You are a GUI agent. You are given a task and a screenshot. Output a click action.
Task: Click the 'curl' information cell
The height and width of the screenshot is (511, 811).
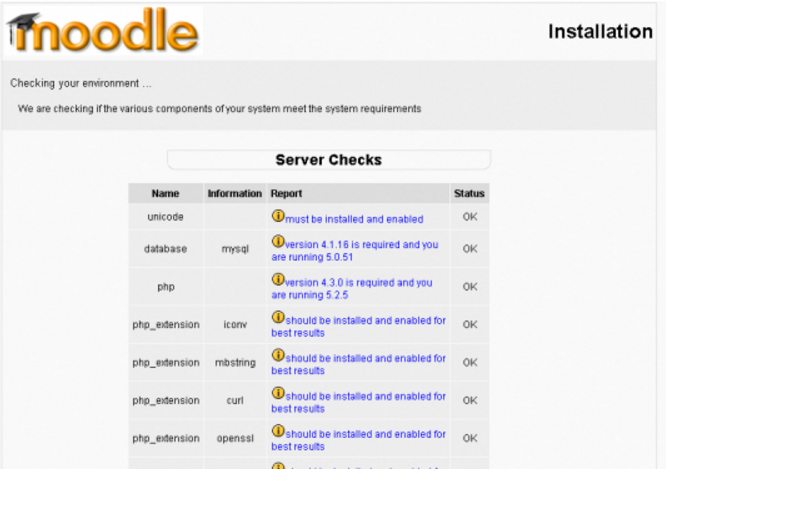[x=235, y=400]
